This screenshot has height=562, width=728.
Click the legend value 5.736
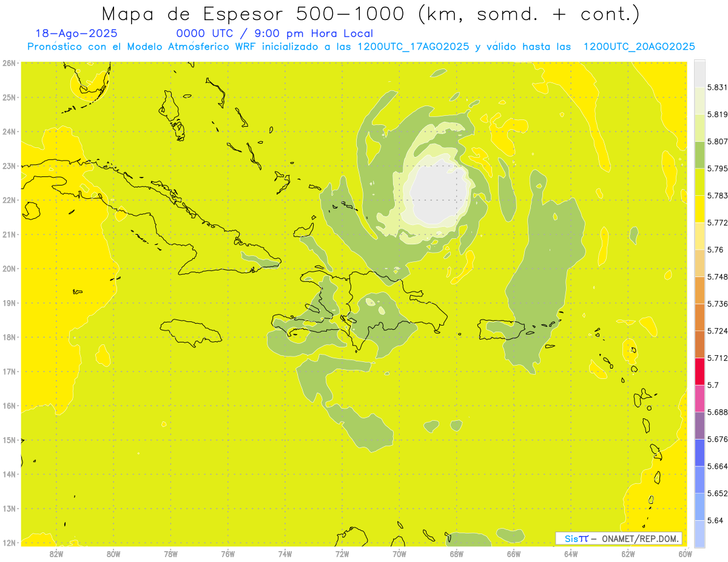pyautogui.click(x=718, y=304)
